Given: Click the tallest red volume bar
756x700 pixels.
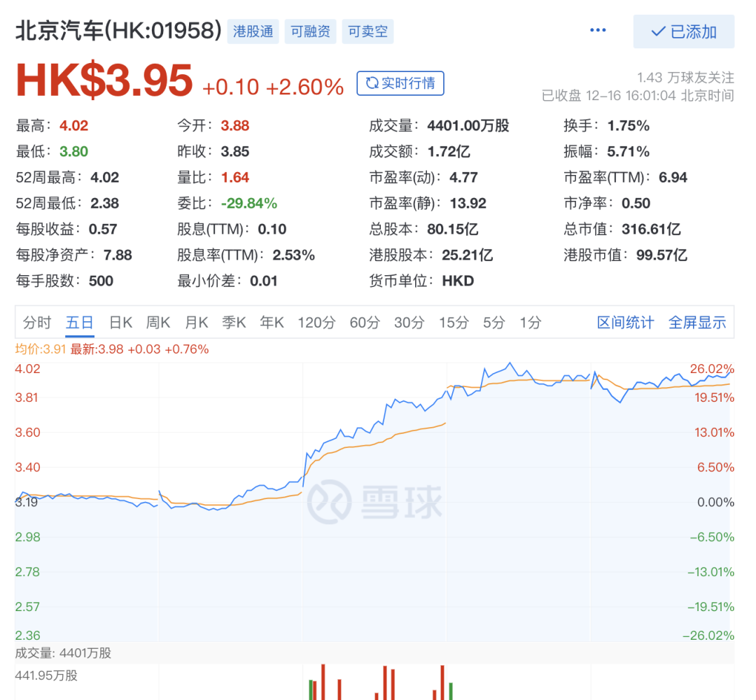Looking at the screenshot, I should pos(323,682).
